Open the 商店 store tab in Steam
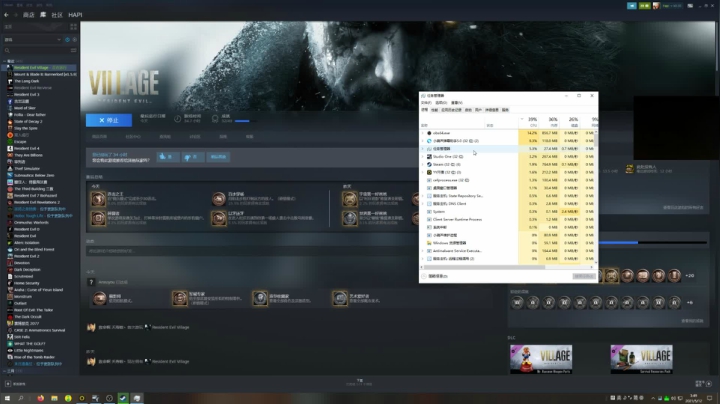Image resolution: width=720 pixels, height=404 pixels. (x=28, y=15)
